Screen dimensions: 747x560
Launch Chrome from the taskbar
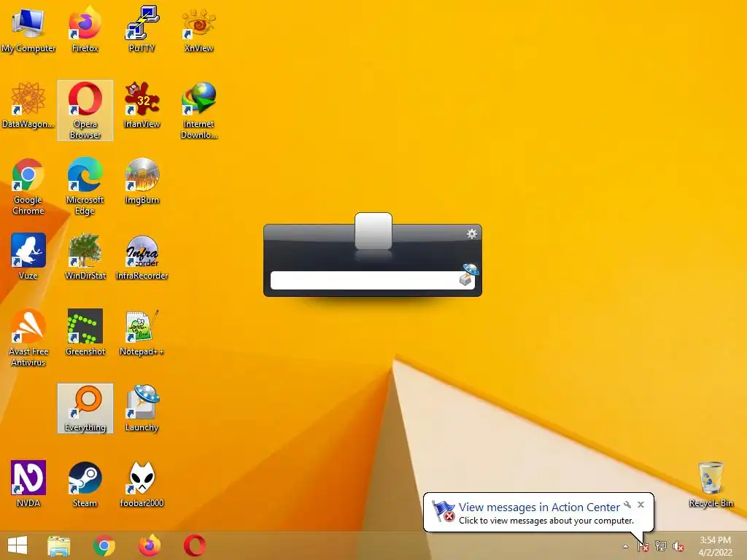coord(104,545)
